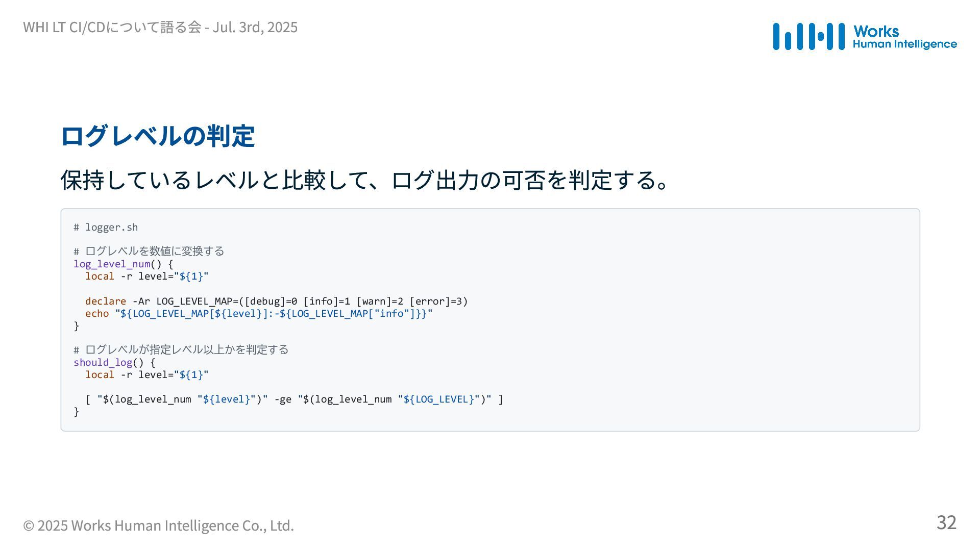Click the -ge comparison operator
The width and height of the screenshot is (980, 551).
coord(283,399)
